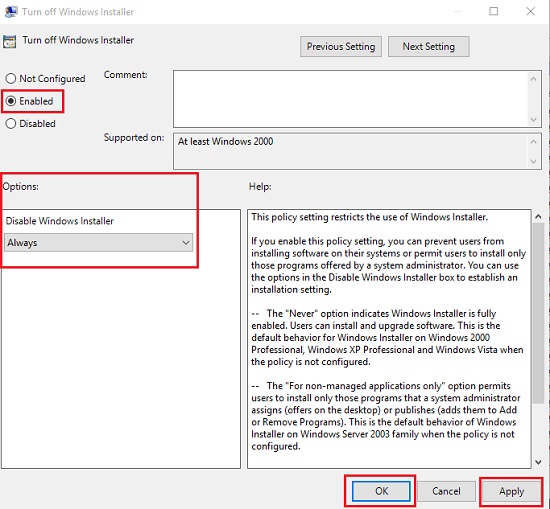
Task: Click inside the Comment text box
Action: (x=351, y=99)
